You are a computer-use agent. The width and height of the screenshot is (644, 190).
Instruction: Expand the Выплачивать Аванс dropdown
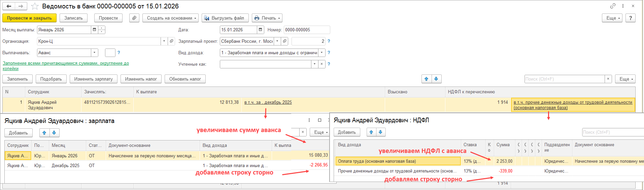[95, 53]
